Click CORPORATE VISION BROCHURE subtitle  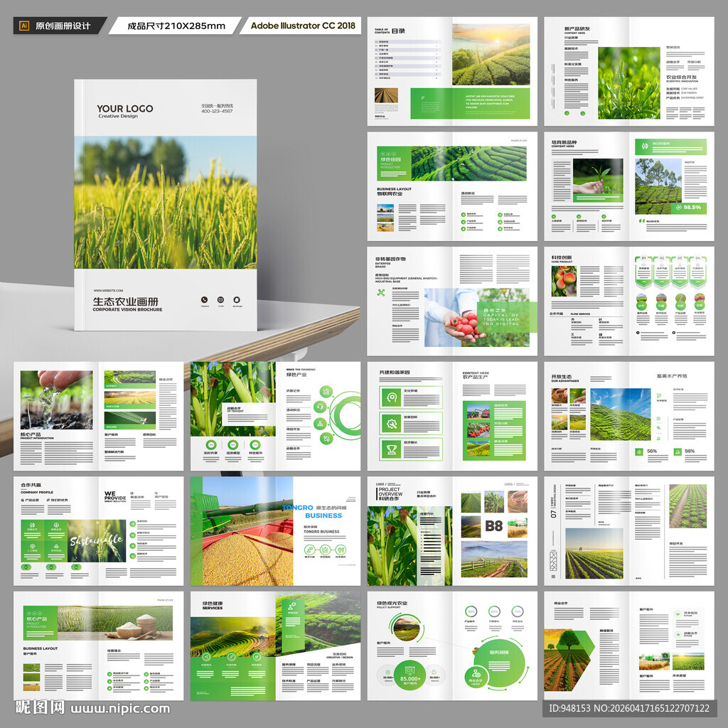click(x=127, y=310)
